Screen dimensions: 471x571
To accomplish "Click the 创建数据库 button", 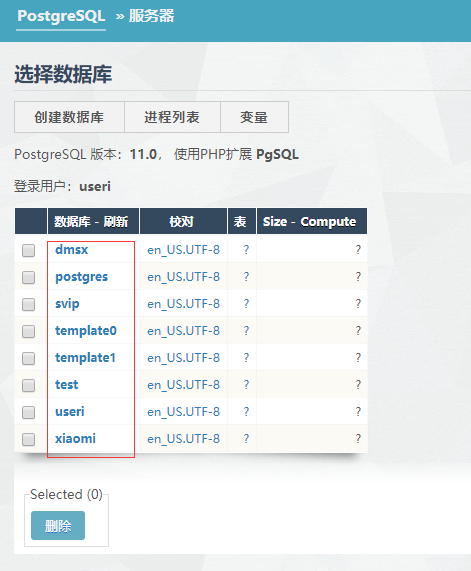I will [69, 117].
